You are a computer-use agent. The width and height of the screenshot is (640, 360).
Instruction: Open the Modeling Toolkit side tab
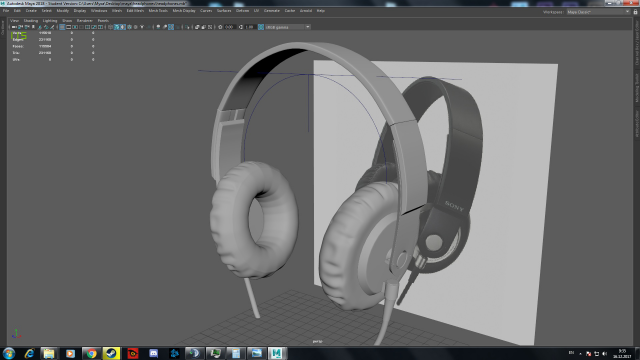click(636, 87)
